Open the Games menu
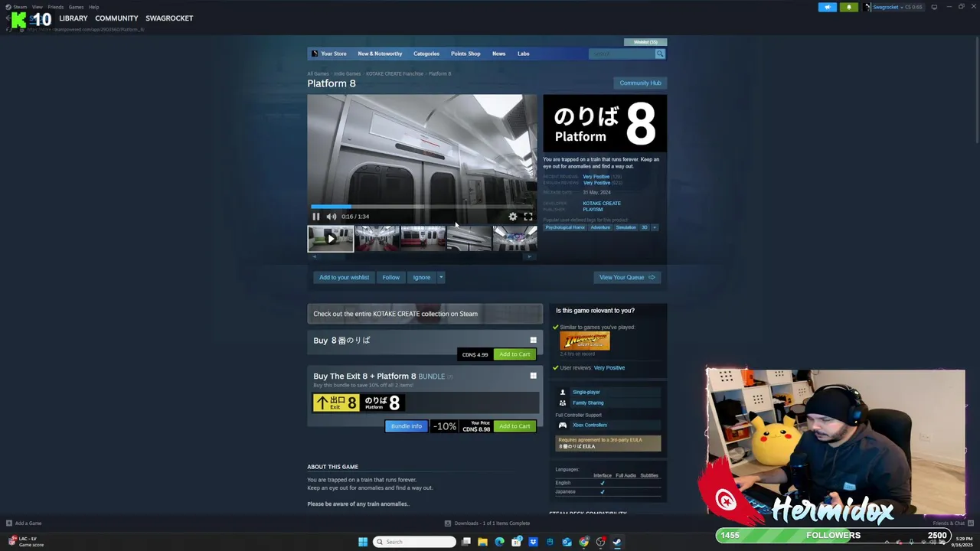 pos(76,7)
